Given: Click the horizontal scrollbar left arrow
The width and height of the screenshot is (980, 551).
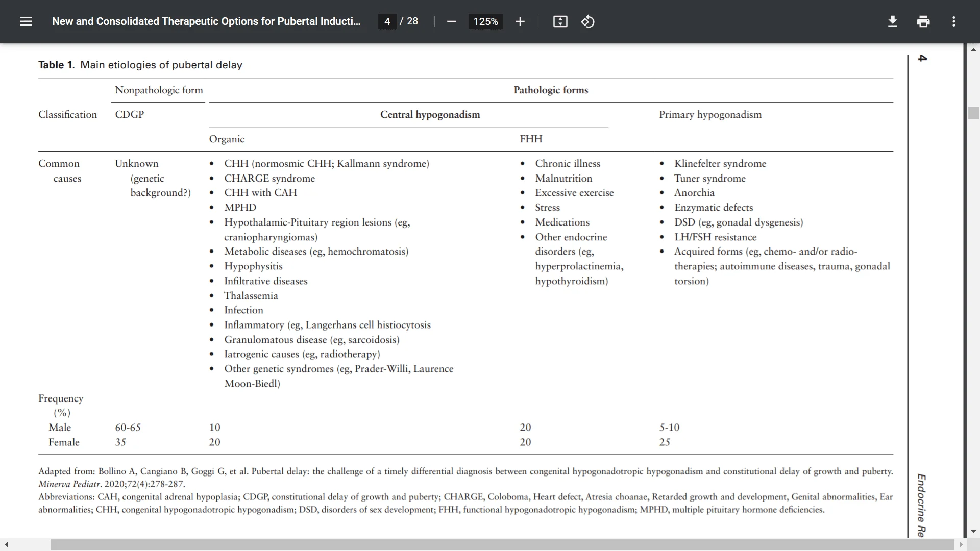Looking at the screenshot, I should tap(6, 545).
